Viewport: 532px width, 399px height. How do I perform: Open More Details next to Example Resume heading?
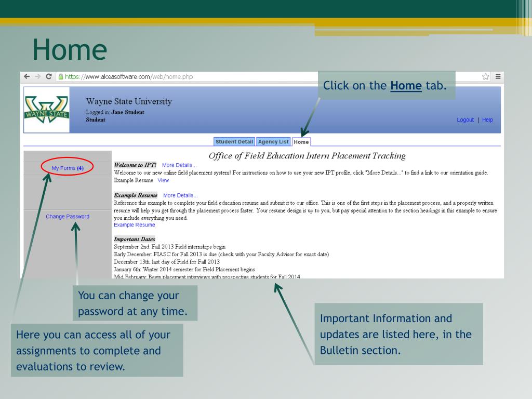pos(180,195)
